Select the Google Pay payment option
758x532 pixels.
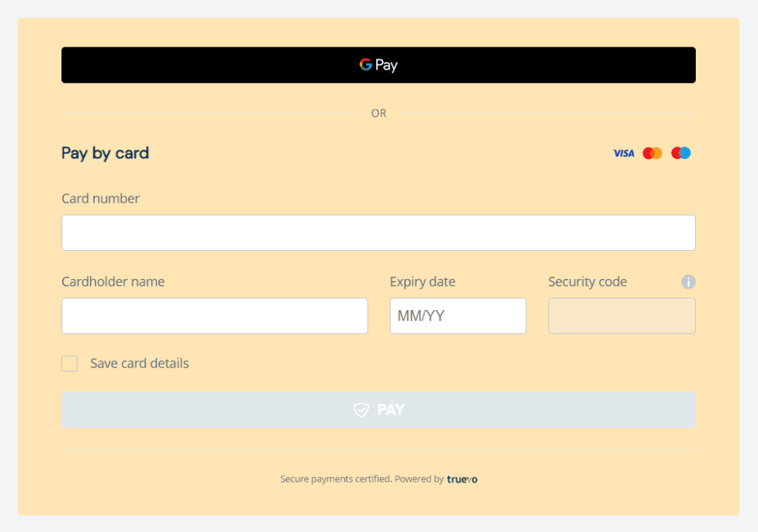click(378, 64)
